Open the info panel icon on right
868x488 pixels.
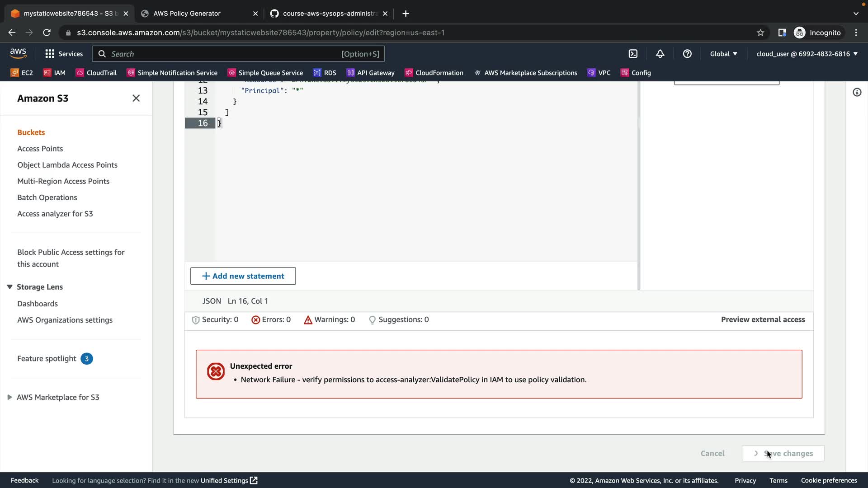click(x=857, y=92)
